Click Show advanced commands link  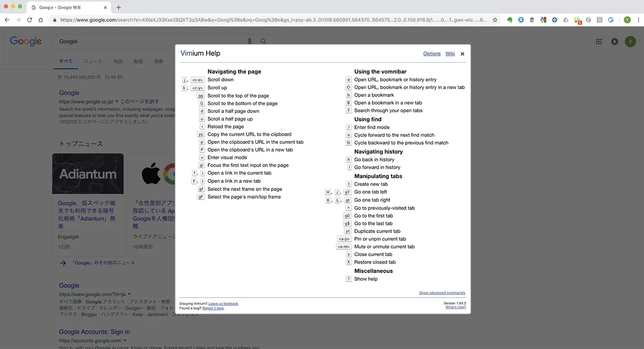coord(442,293)
